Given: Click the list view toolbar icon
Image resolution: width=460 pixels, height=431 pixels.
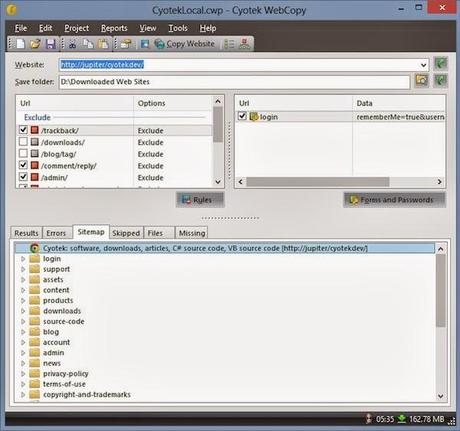Looking at the screenshot, I should click(229, 44).
